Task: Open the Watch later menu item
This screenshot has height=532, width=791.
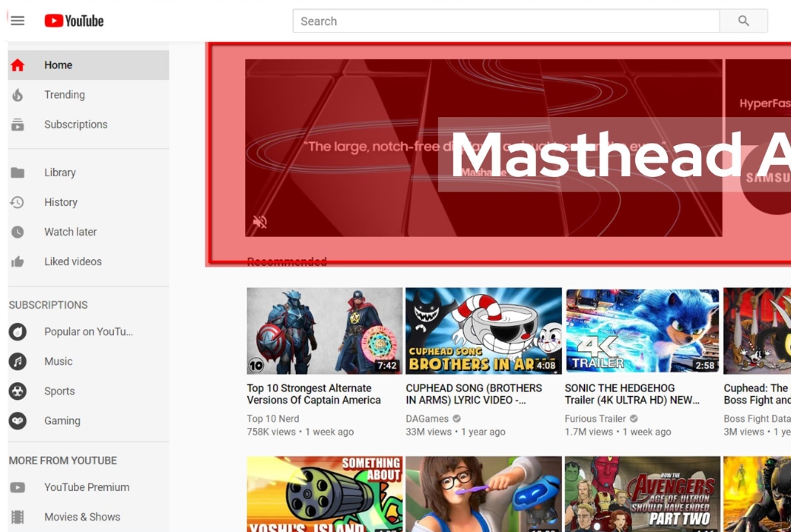Action: (88, 232)
